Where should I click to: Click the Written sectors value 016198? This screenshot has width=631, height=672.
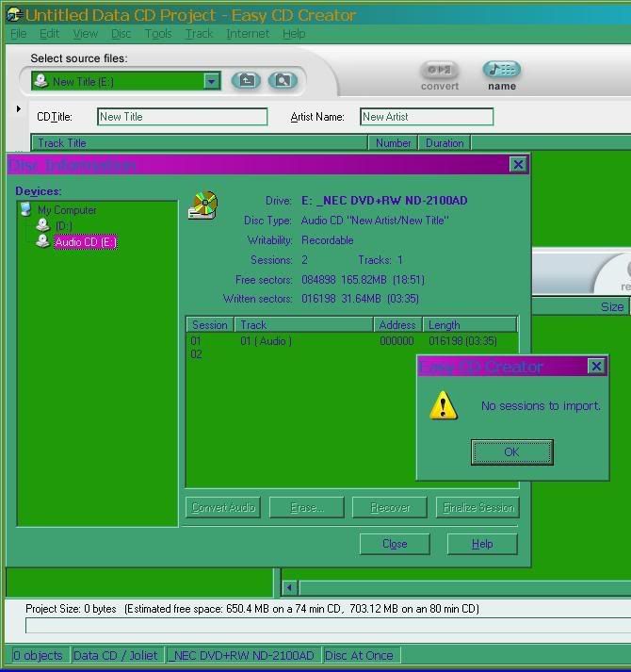tap(318, 299)
